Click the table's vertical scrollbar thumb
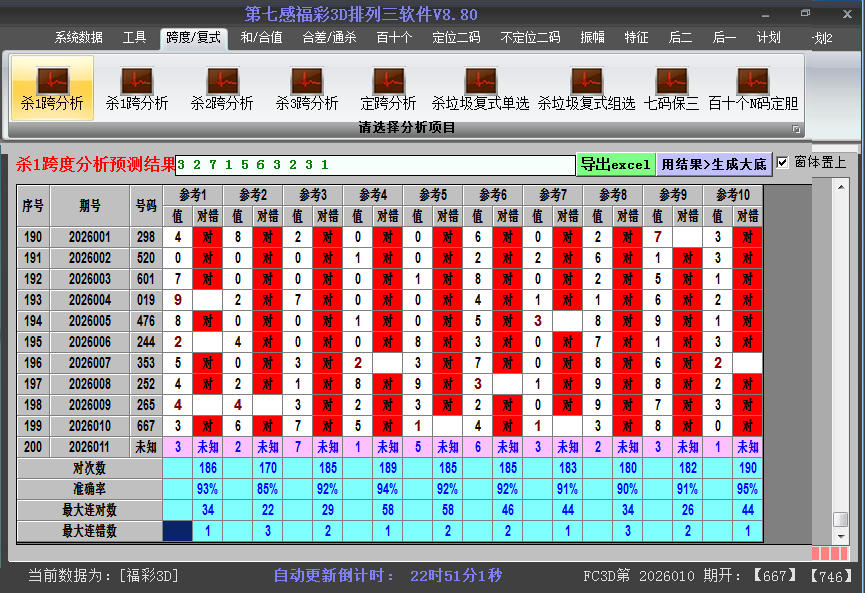Image resolution: width=865 pixels, height=593 pixels. (x=840, y=519)
